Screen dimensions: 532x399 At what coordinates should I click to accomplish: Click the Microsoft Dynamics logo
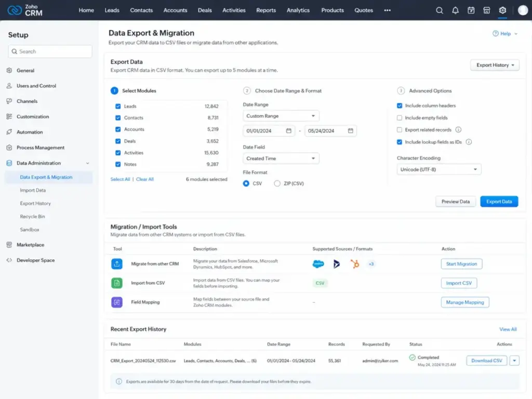(x=336, y=263)
